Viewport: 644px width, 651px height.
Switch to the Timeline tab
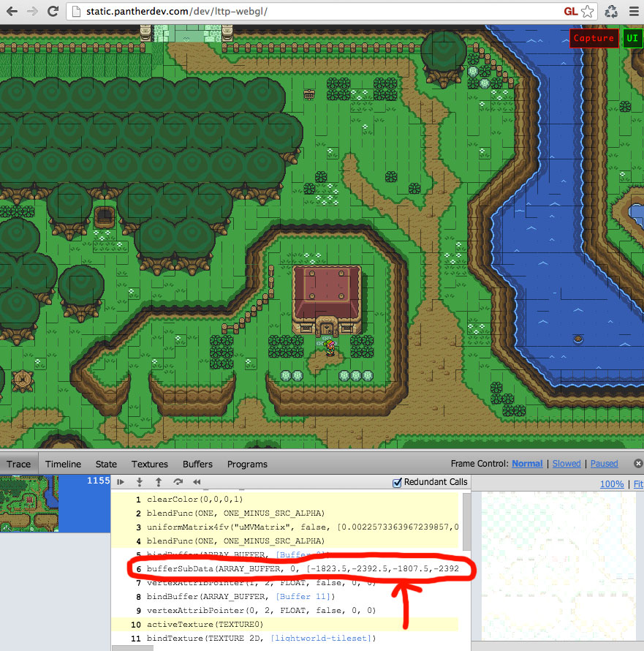63,464
